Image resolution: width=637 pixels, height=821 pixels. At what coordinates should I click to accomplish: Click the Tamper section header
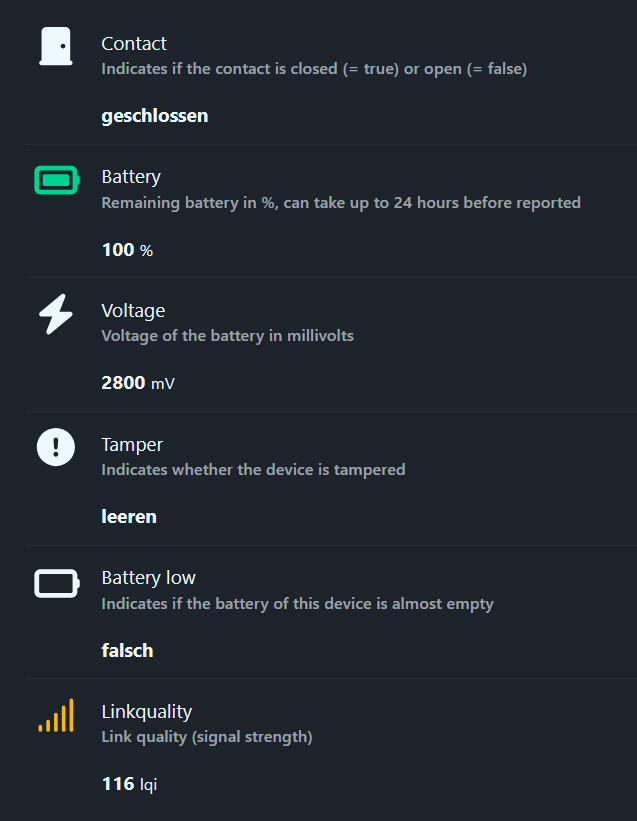pyautogui.click(x=131, y=444)
